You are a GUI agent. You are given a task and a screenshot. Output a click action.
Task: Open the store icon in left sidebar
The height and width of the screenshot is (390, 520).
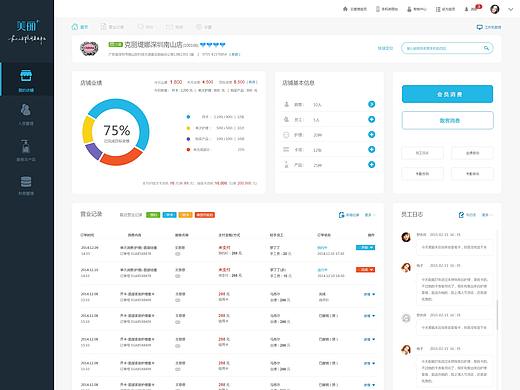[x=26, y=76]
